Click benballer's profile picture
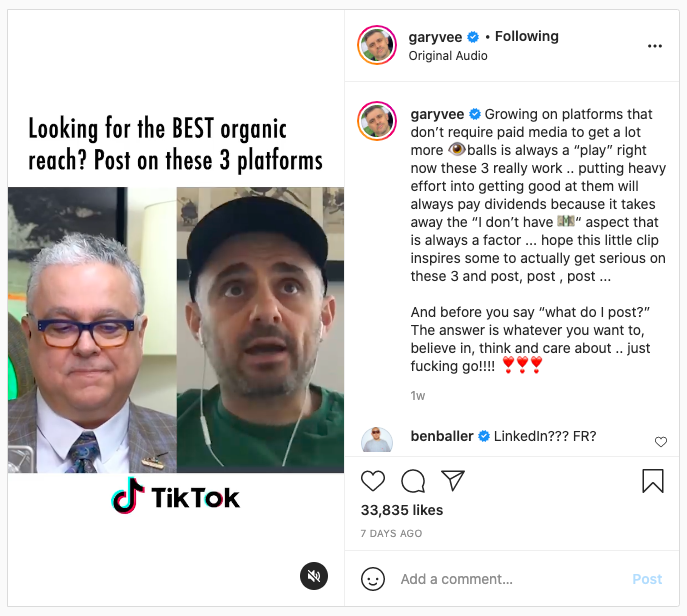 tap(377, 439)
